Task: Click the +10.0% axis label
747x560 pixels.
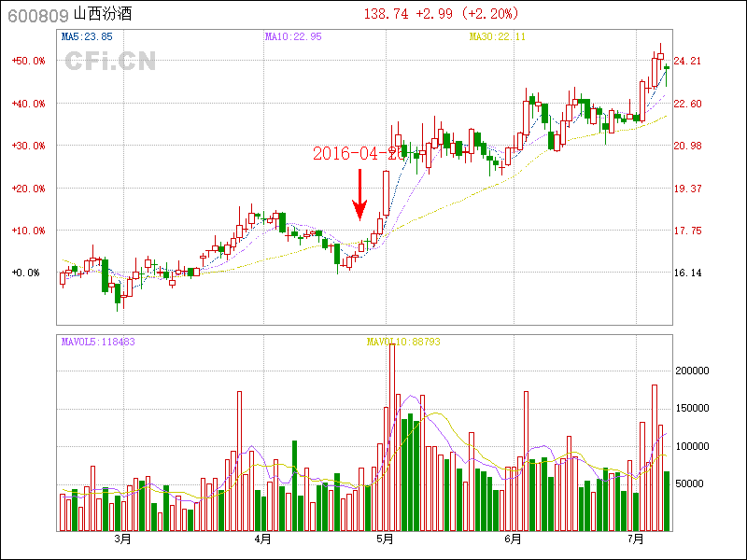Action: coord(29,231)
